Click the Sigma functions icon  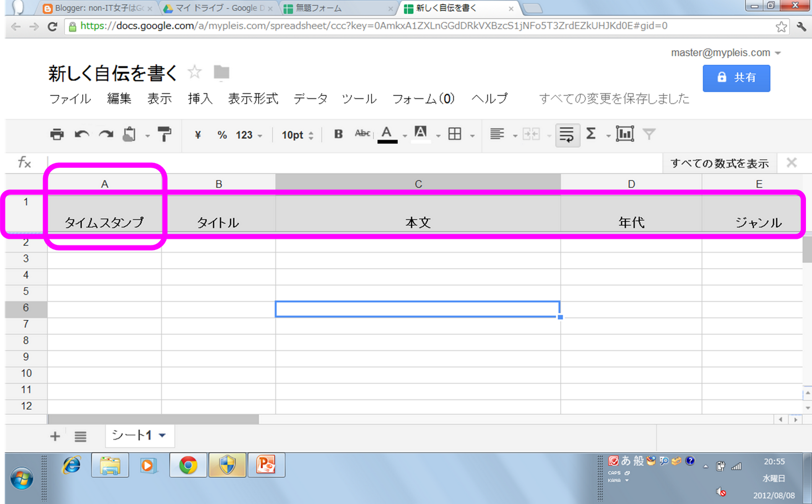[x=591, y=134]
